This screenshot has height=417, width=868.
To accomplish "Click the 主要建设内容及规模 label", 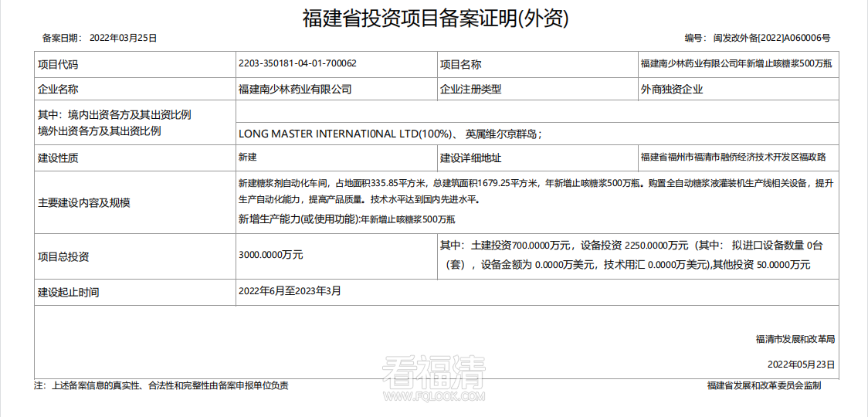I will point(83,202).
